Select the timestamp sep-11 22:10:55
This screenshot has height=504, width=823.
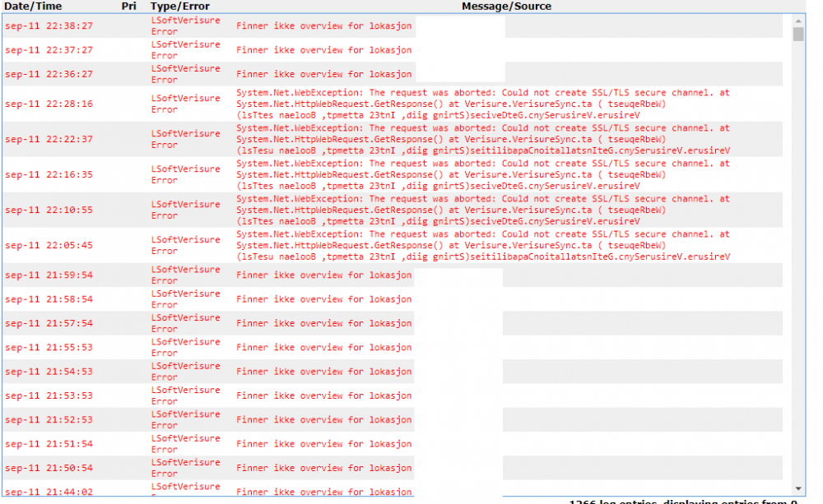(49, 210)
